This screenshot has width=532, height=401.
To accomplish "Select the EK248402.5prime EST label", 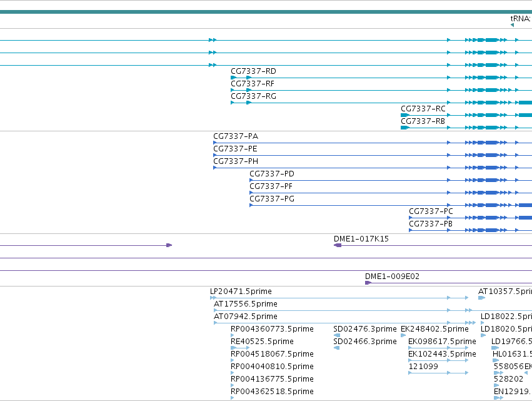I will point(434,329).
